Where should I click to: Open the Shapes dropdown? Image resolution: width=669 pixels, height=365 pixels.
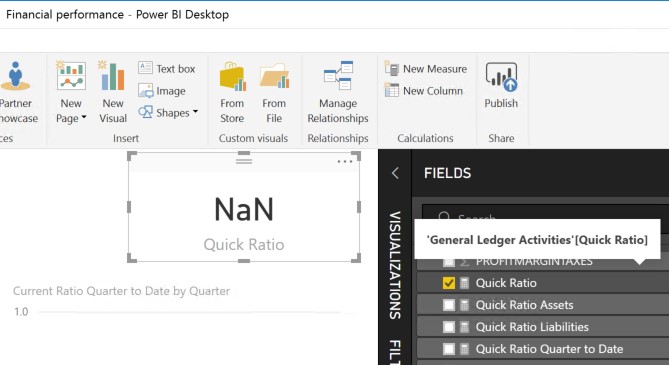tap(168, 113)
